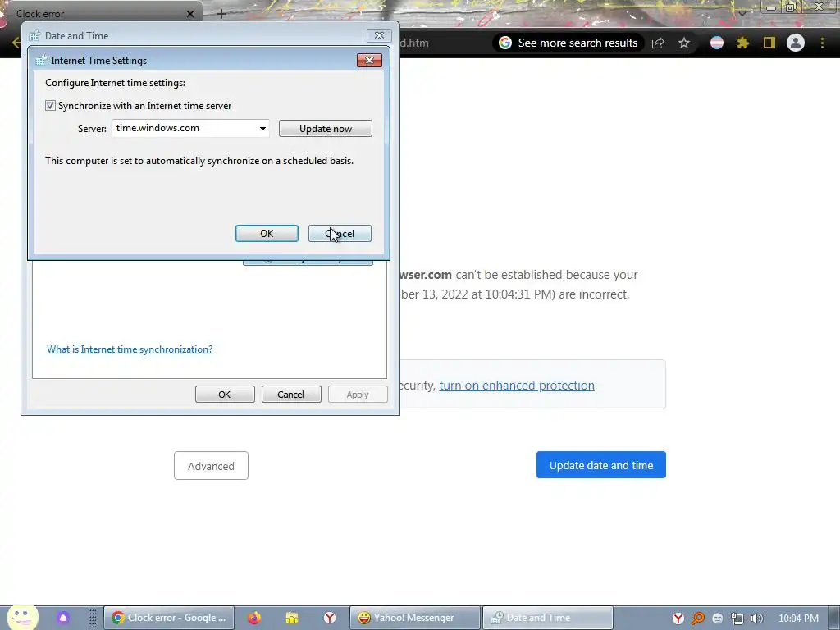Click Apply in the Date and Time window
The width and height of the screenshot is (840, 630).
pyautogui.click(x=358, y=395)
